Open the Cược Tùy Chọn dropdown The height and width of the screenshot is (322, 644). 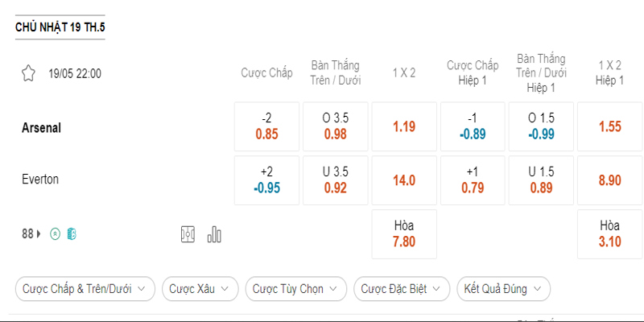[295, 288]
